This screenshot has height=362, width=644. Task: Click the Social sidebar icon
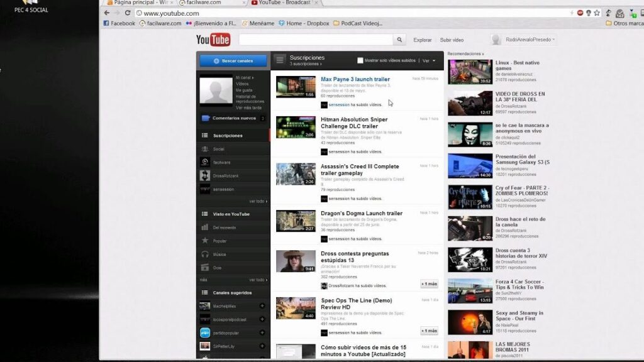(205, 149)
